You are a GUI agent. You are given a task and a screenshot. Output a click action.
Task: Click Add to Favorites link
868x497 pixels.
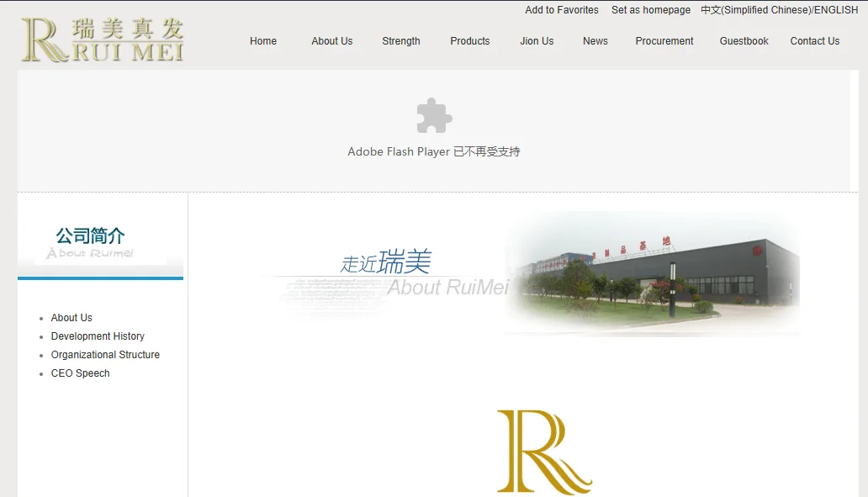(561, 10)
